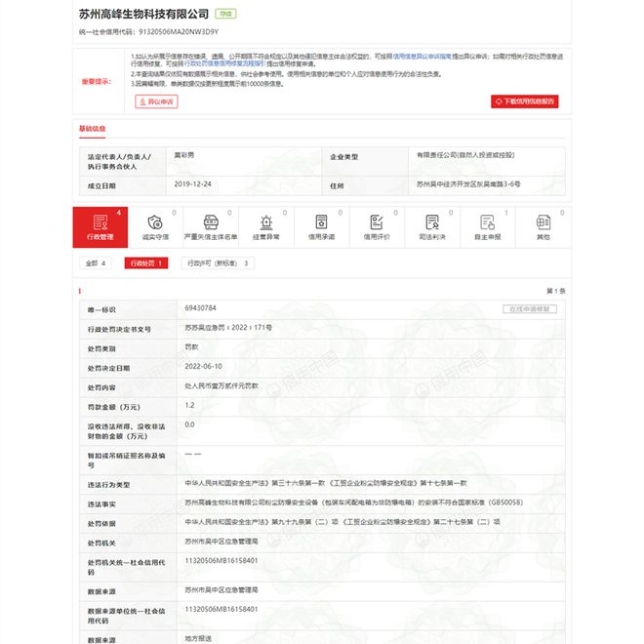Click unique ID value 69430784
This screenshot has height=644, width=644.
click(x=200, y=308)
